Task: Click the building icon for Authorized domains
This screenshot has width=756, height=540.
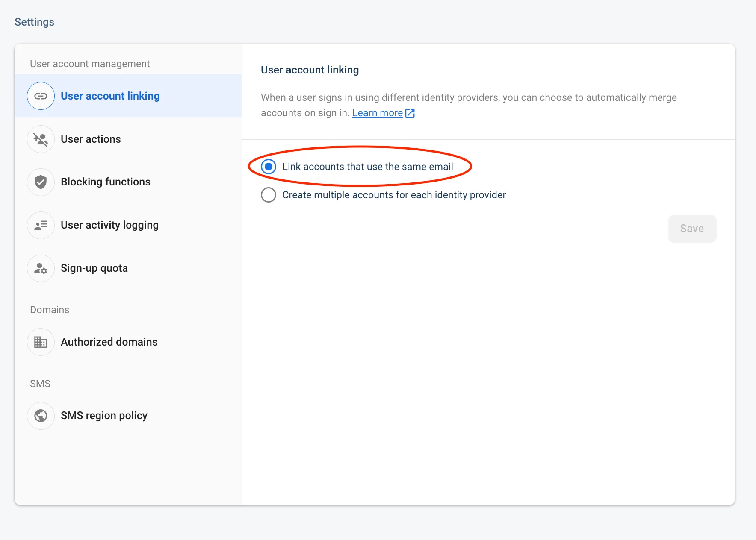Action: click(41, 342)
